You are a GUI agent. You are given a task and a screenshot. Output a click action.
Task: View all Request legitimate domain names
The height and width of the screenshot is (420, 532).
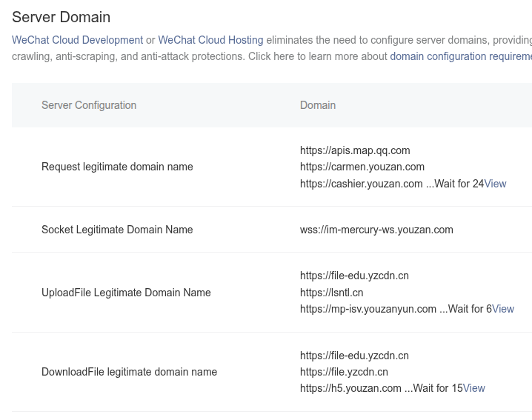click(x=495, y=184)
